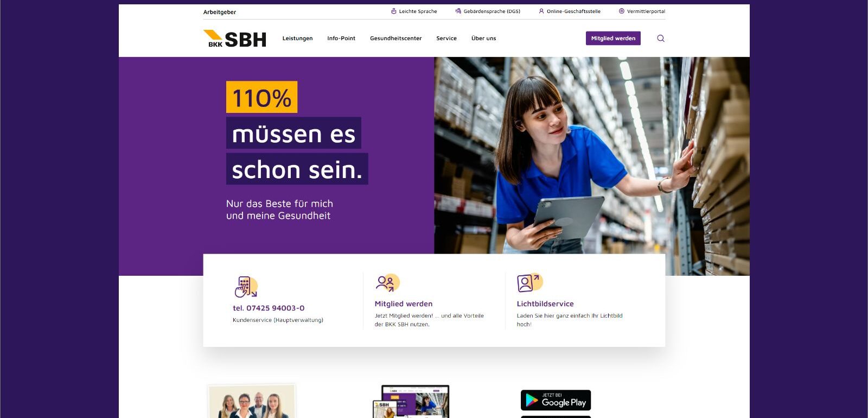The height and width of the screenshot is (418, 868).
Task: Open the BKK SBH logo home link
Action: point(234,39)
